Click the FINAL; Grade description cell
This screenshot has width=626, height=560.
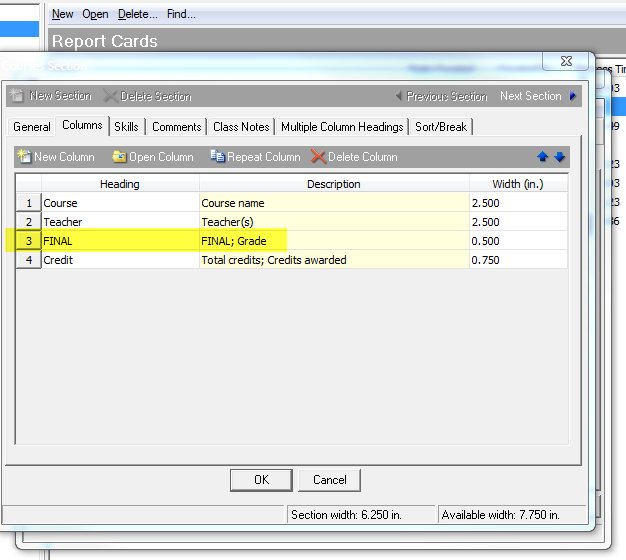click(334, 241)
